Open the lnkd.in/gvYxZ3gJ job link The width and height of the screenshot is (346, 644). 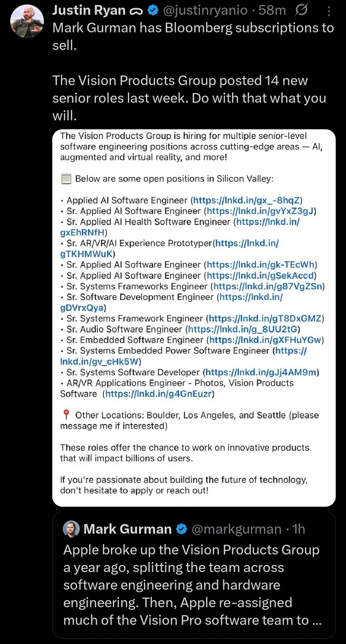coord(260,211)
